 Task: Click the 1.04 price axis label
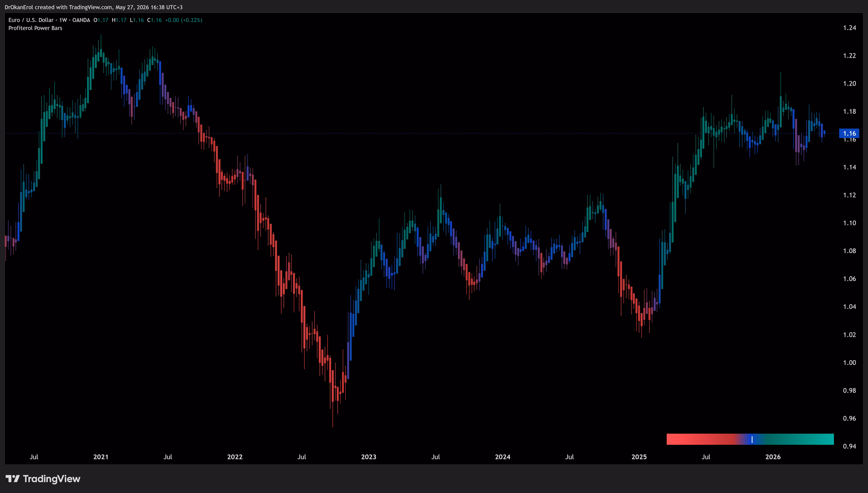[x=849, y=307]
